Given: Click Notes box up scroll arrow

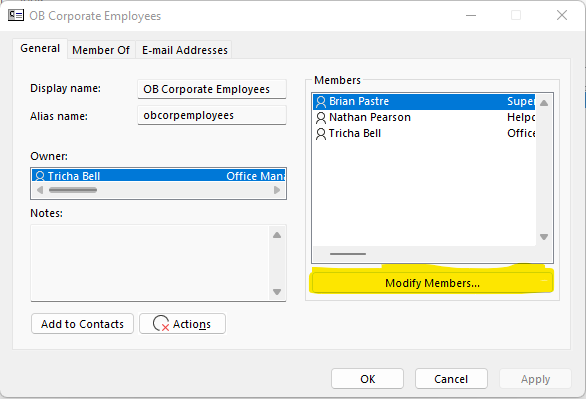Looking at the screenshot, I should pos(277,235).
